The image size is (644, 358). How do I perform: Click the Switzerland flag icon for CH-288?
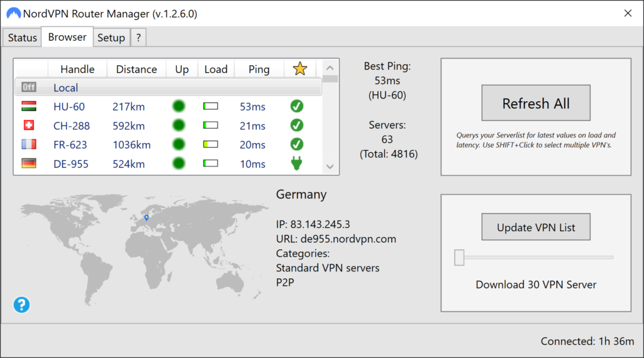pos(29,125)
